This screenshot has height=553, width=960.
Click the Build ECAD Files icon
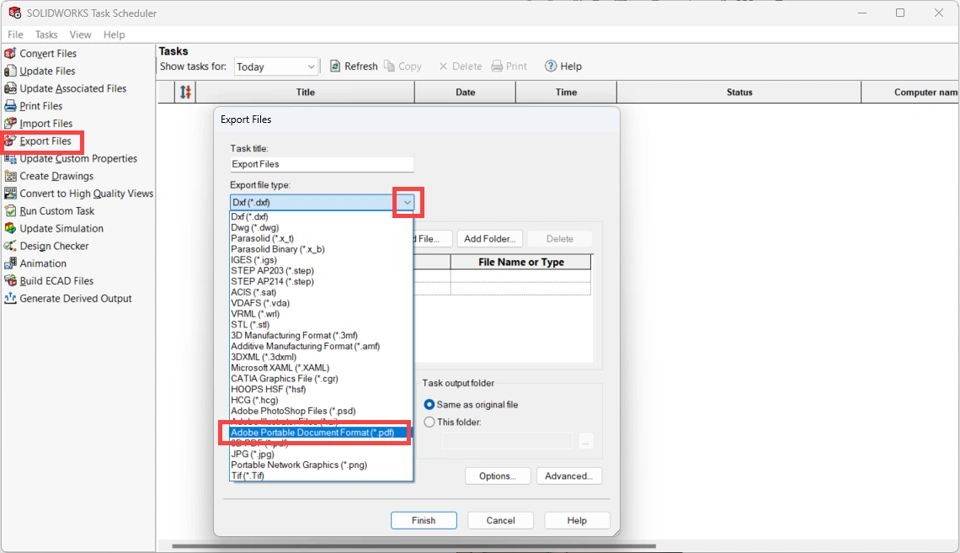10,281
